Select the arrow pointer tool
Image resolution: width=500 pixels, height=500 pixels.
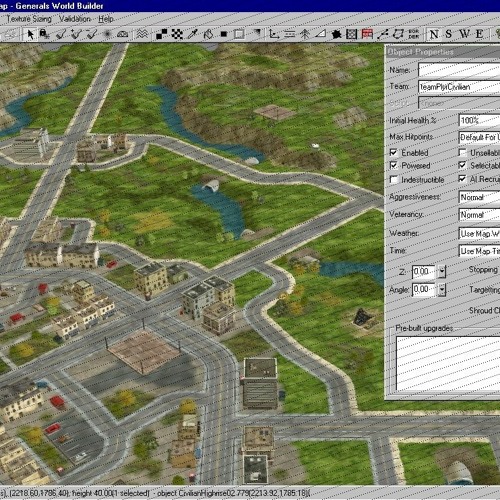[30, 34]
